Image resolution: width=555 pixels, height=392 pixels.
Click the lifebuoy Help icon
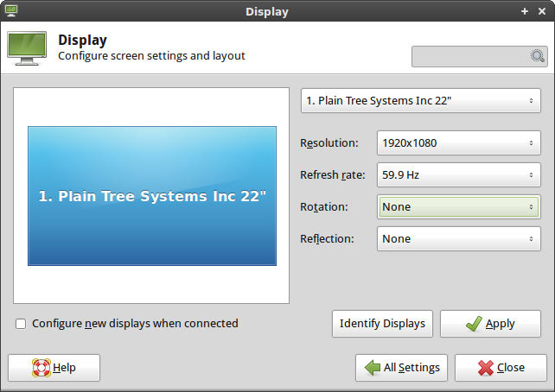[x=41, y=368]
